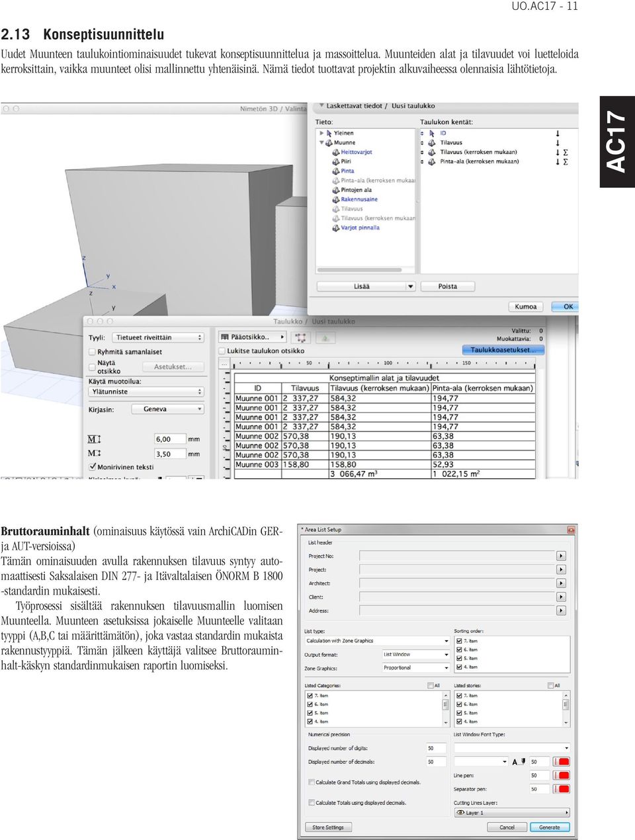Collapse the Laskettavat tiedot panel header triangle
This screenshot has height=840, width=635.
[321, 106]
